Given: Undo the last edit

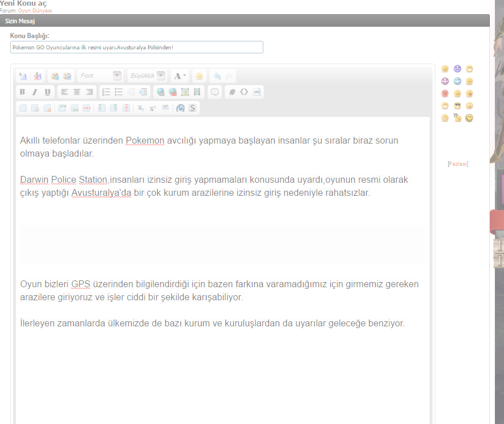Looking at the screenshot, I should tap(217, 76).
